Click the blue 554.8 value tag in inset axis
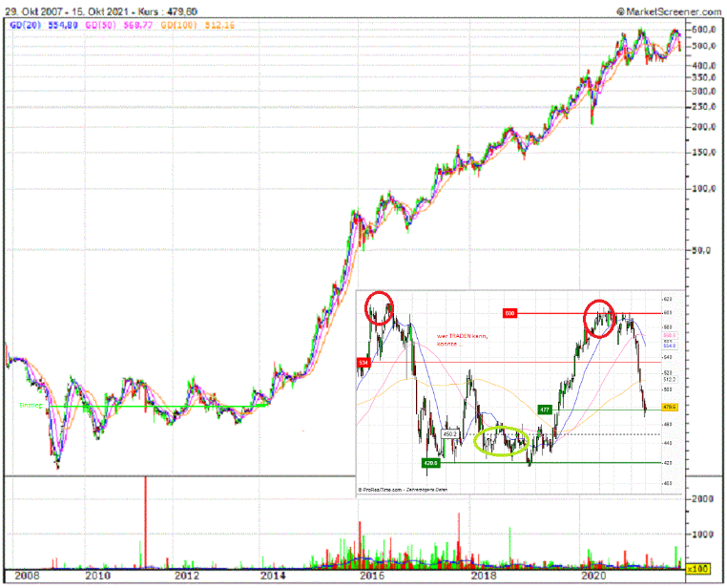This screenshot has height=588, width=727. 670,346
